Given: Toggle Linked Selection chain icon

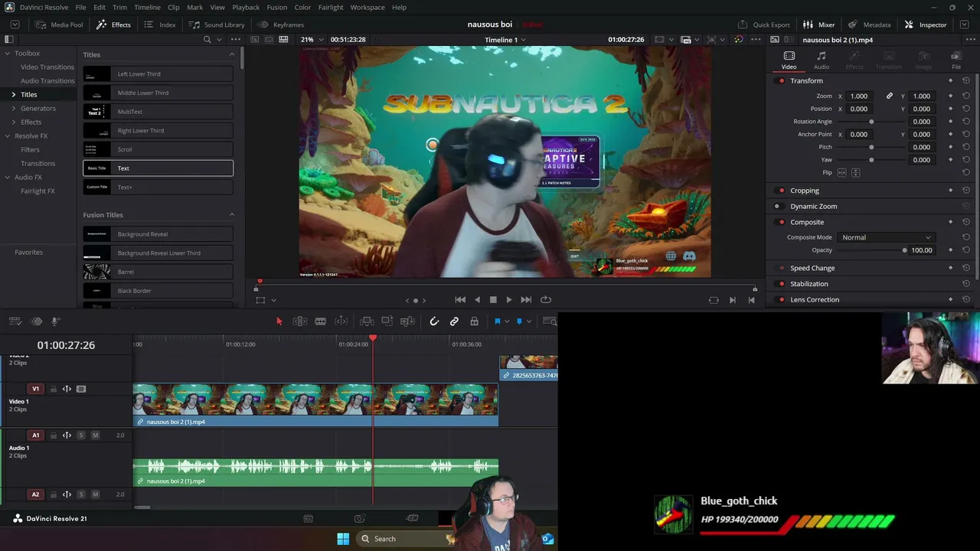Looking at the screenshot, I should click(454, 321).
